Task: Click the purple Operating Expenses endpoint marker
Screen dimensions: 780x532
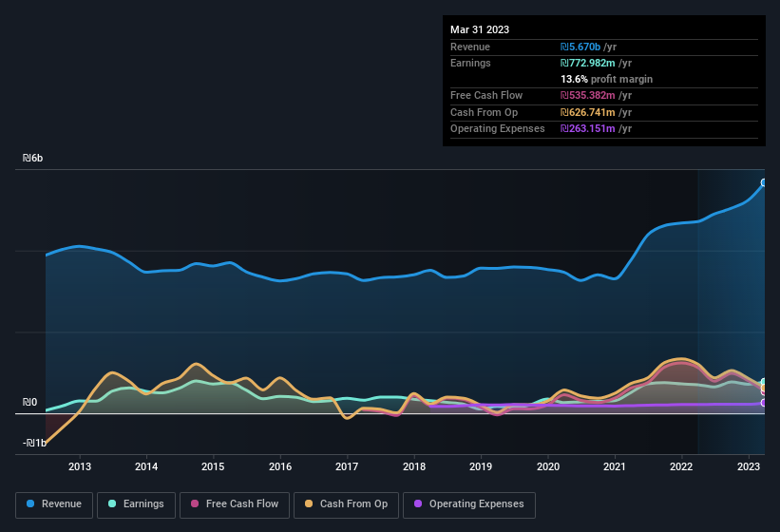Action: (764, 403)
